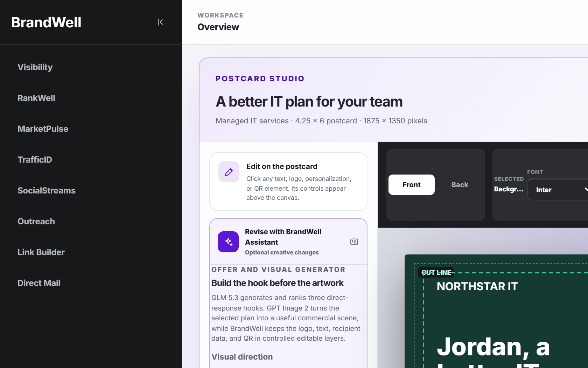Toggle the assistant panel collapse icon

coord(354,242)
